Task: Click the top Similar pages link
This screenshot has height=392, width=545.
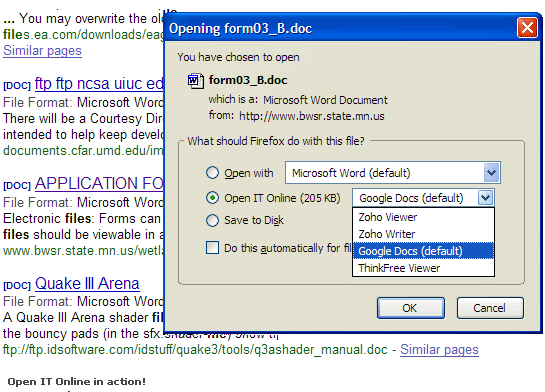Action: [42, 51]
